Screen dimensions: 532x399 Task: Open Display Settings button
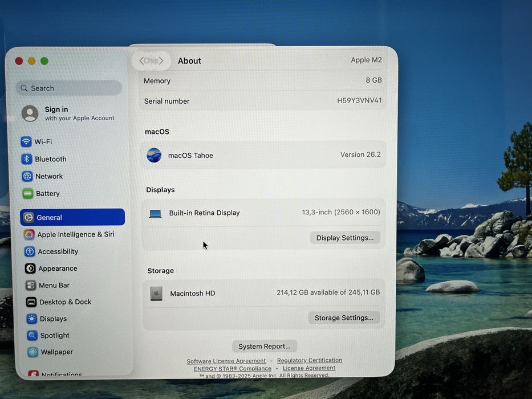(345, 238)
